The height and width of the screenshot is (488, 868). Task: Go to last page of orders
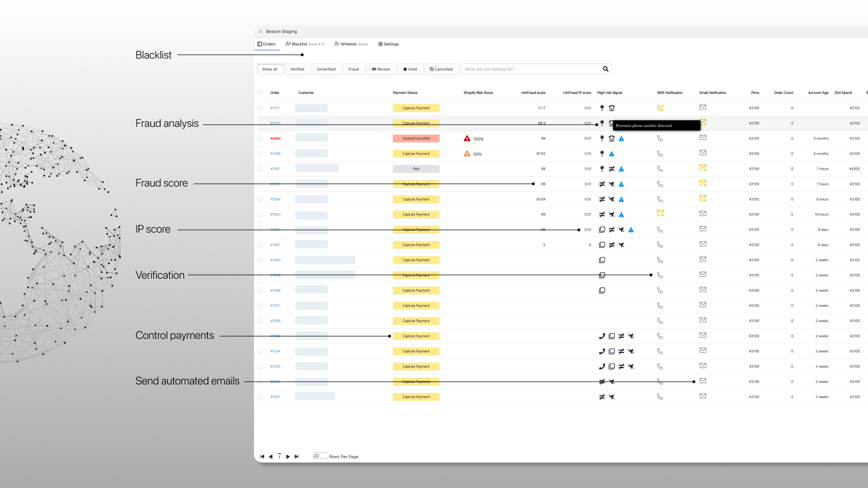pos(297,457)
